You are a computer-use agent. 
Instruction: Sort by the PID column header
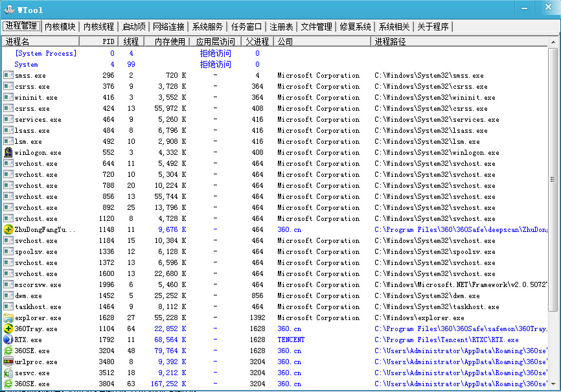[x=108, y=41]
